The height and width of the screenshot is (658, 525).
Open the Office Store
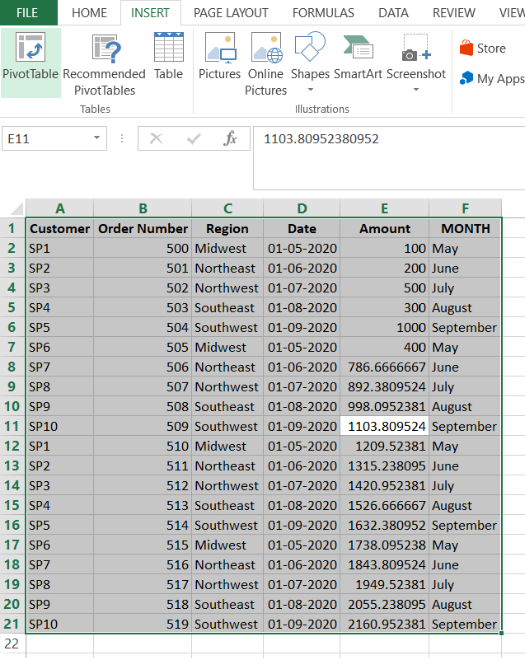click(x=483, y=48)
